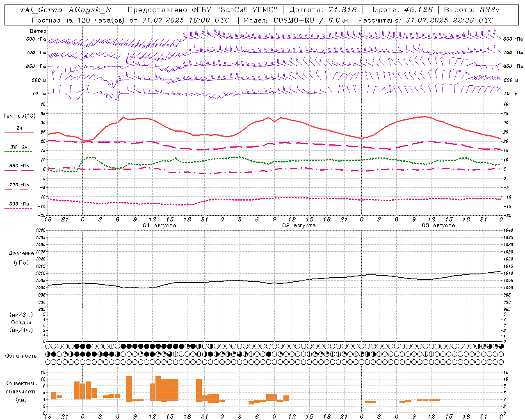Click Рассчитано: 31.07.2025 22:38 UTC timestamp
Screen dimensions: 525x420
tap(426, 20)
